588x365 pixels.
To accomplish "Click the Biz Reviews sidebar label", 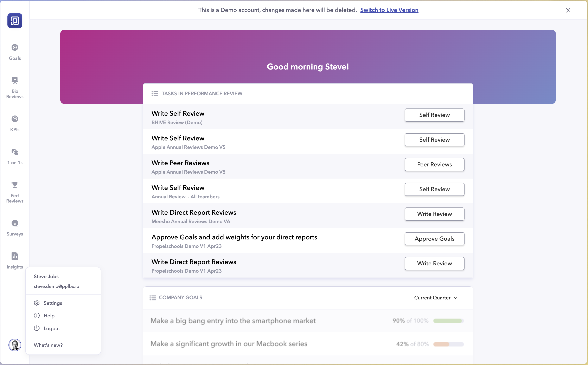I will pos(15,94).
